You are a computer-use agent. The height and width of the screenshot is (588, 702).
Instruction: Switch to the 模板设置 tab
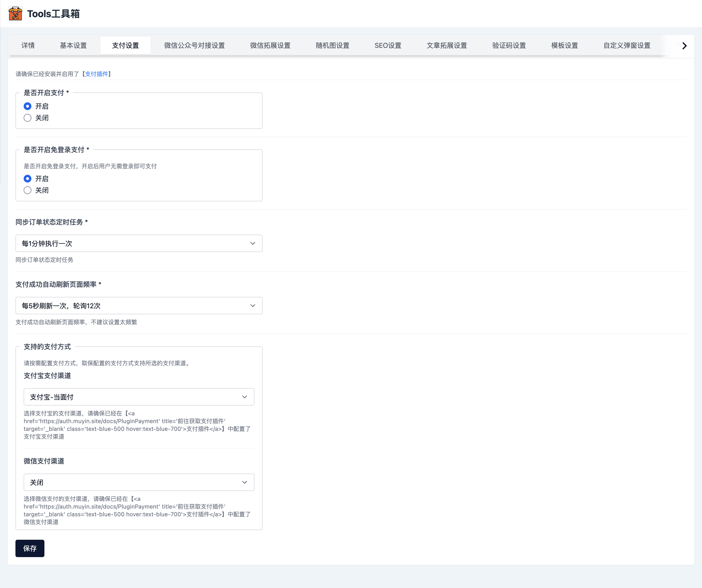tap(564, 45)
